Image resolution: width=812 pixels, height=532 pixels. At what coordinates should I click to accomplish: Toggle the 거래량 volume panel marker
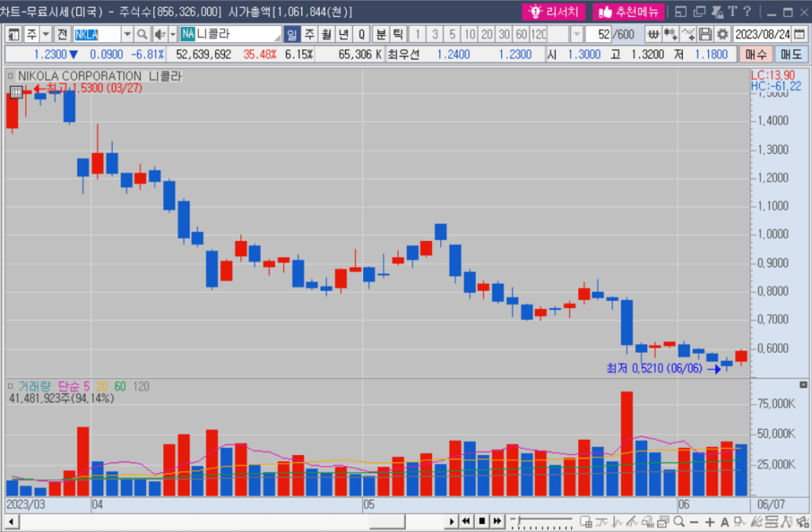10,386
